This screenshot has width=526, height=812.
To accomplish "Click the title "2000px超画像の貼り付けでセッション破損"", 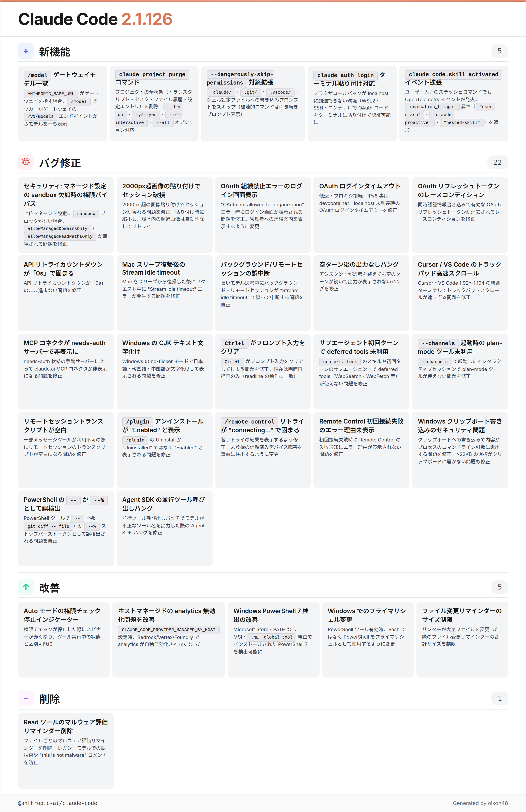I will click(161, 190).
